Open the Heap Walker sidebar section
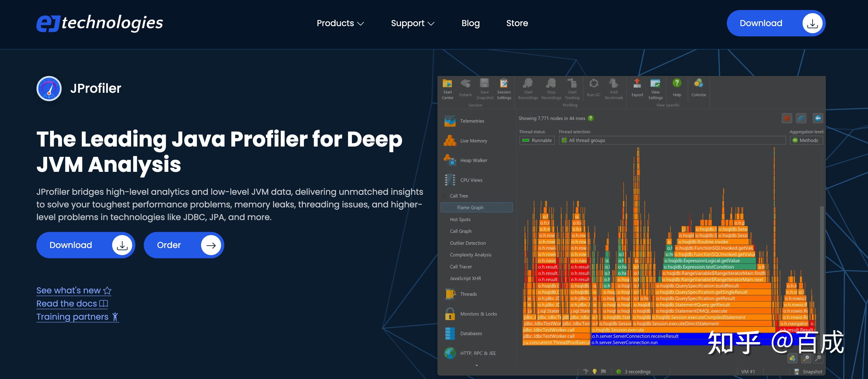The height and width of the screenshot is (379, 868). tap(473, 161)
